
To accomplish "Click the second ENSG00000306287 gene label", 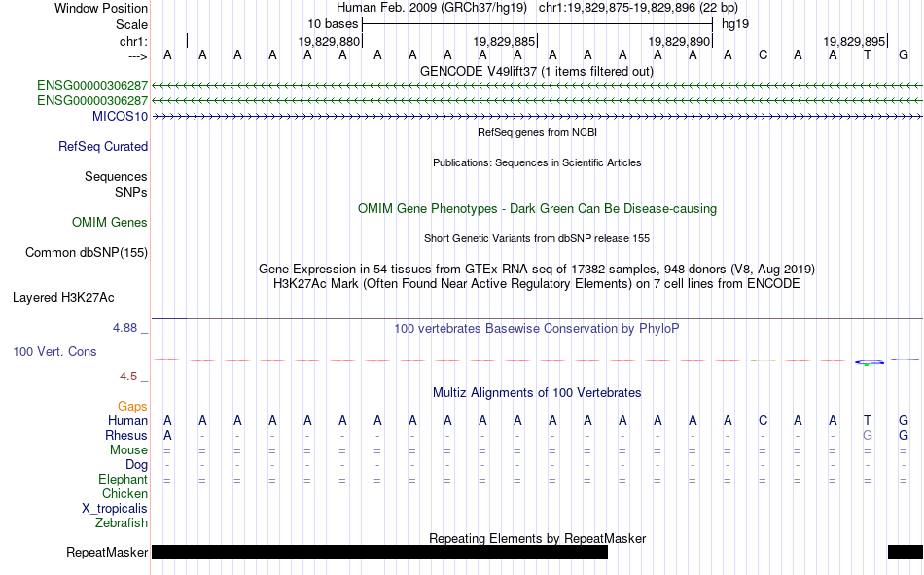I will click(x=92, y=101).
